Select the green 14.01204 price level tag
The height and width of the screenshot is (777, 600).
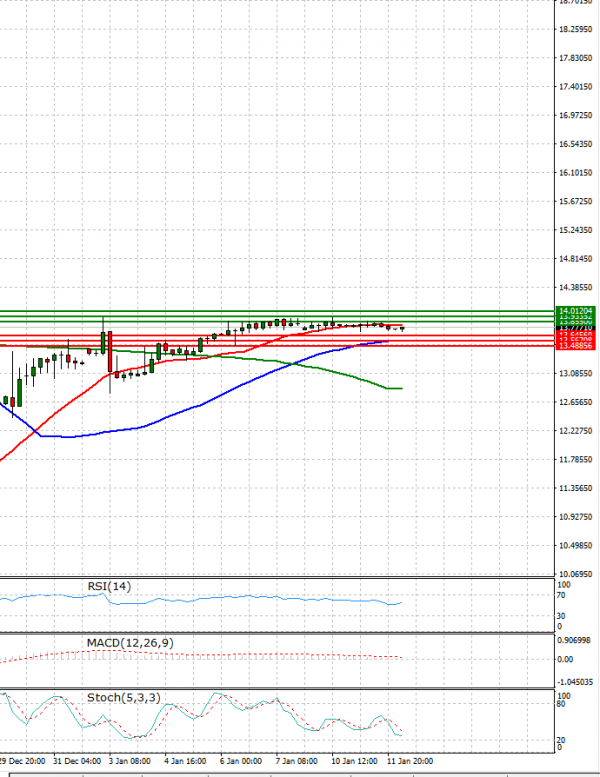pos(575,311)
